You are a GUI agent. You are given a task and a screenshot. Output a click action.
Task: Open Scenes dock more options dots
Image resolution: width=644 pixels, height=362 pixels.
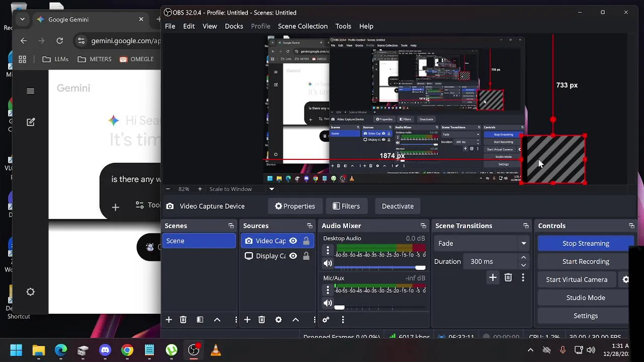click(235, 320)
